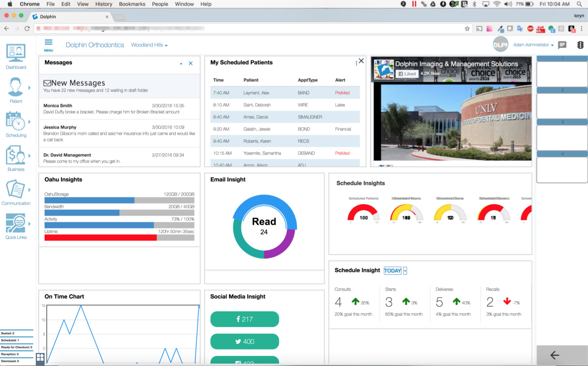Viewport: 588px width, 366px height.
Task: Expand Communication submenu arrow
Action: [30, 190]
